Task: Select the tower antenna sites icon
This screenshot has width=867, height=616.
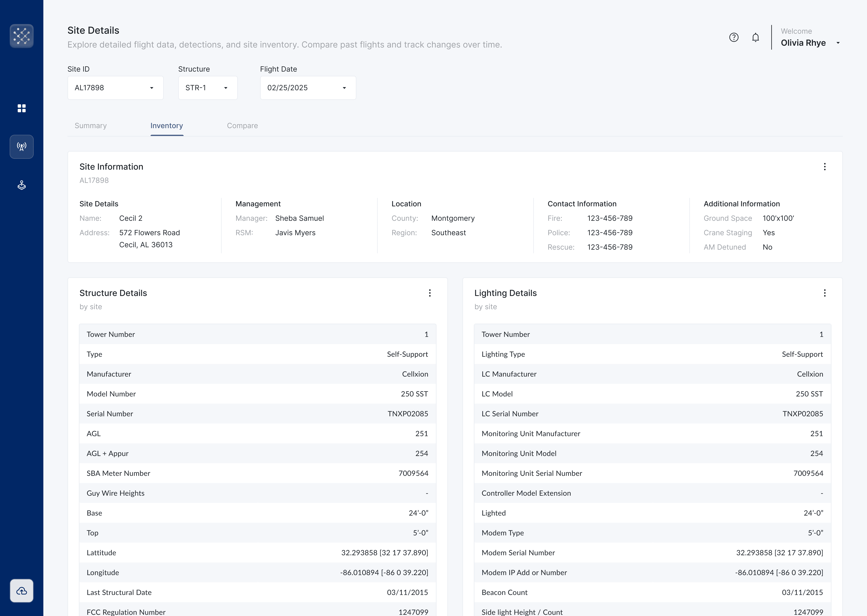Action: pos(22,147)
